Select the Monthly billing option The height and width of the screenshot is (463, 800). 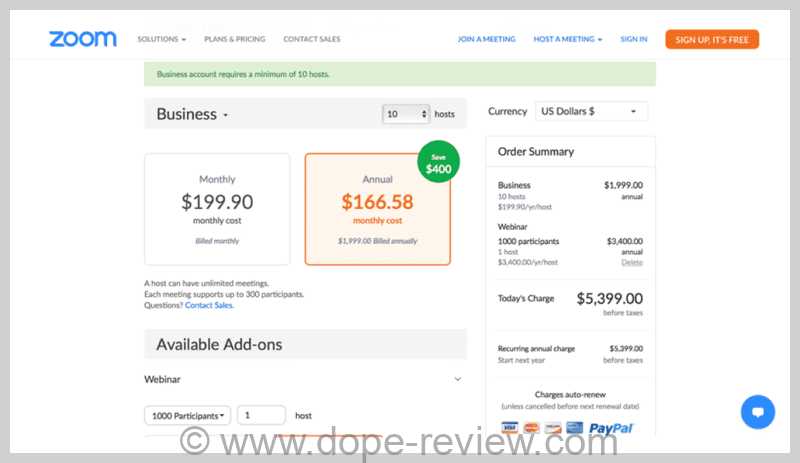(x=217, y=208)
